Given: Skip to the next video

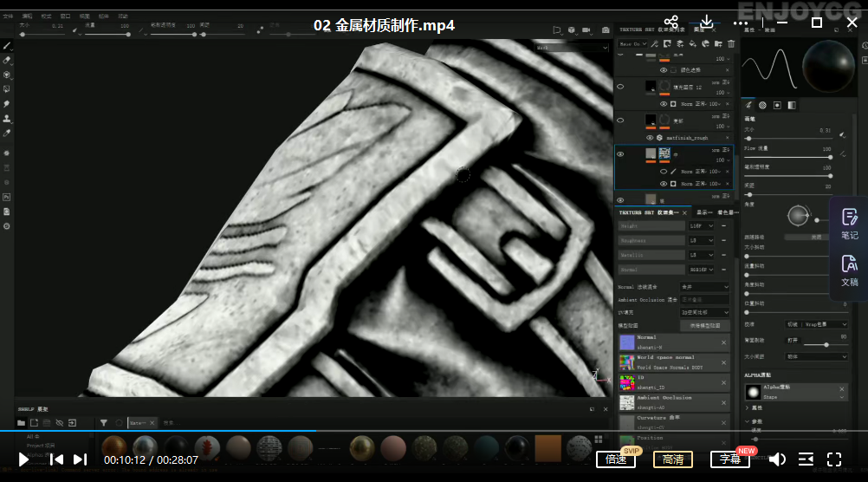Looking at the screenshot, I should [x=80, y=459].
